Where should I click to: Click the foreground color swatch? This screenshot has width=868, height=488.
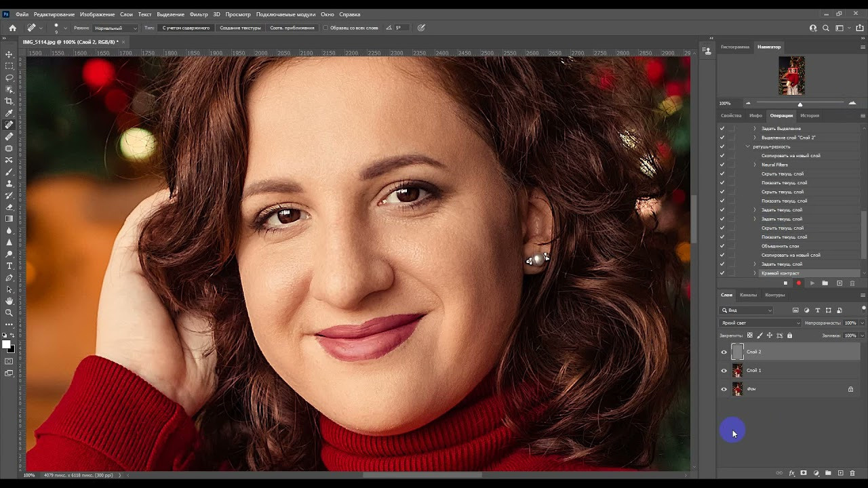point(7,345)
